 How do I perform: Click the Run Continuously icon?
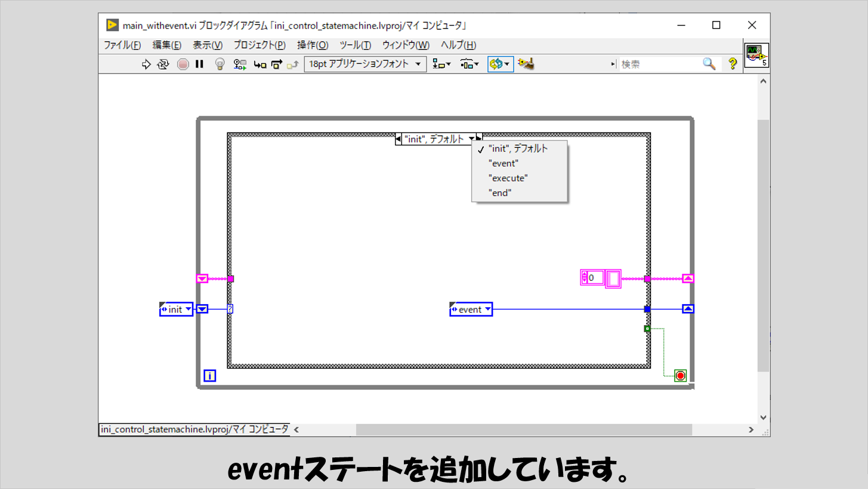pos(163,64)
